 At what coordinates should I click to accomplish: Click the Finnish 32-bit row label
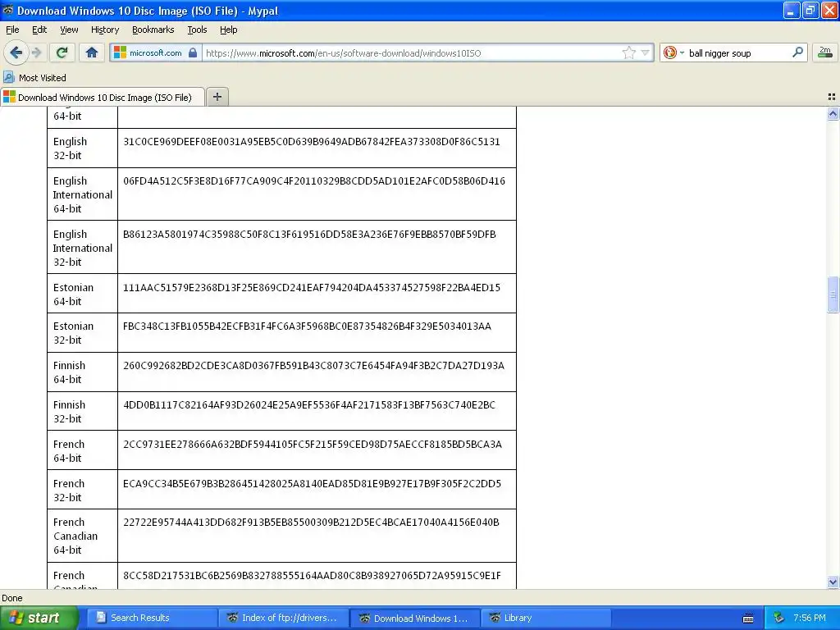[x=69, y=412]
